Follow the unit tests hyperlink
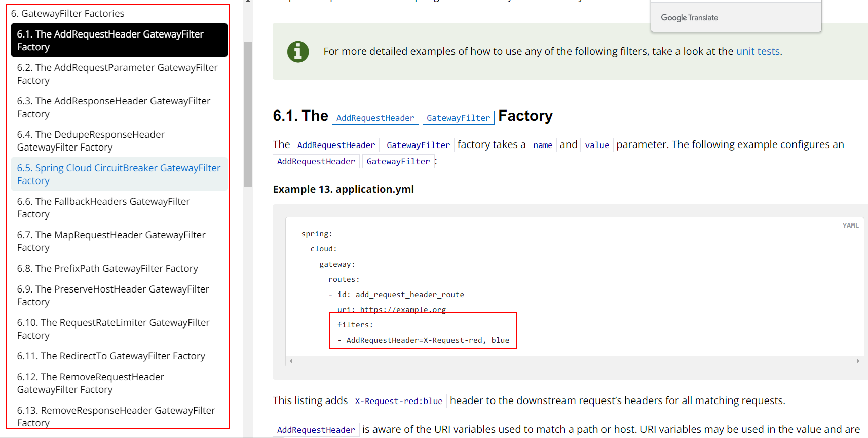This screenshot has width=868, height=438. tap(758, 51)
